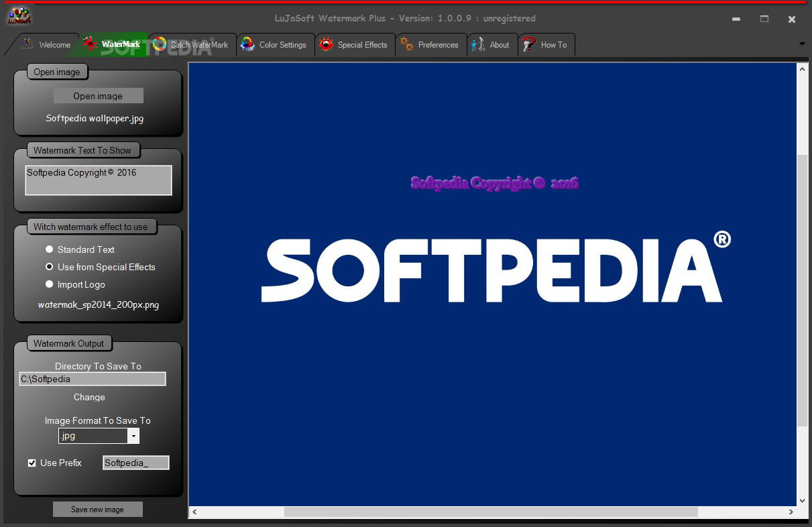Click the Welcome tab icon

point(27,44)
